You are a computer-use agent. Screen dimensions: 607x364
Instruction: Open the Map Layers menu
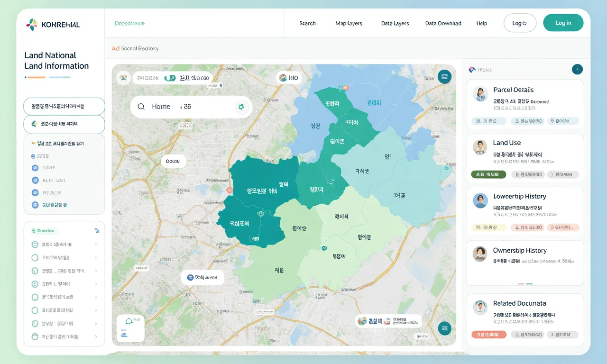tap(349, 23)
